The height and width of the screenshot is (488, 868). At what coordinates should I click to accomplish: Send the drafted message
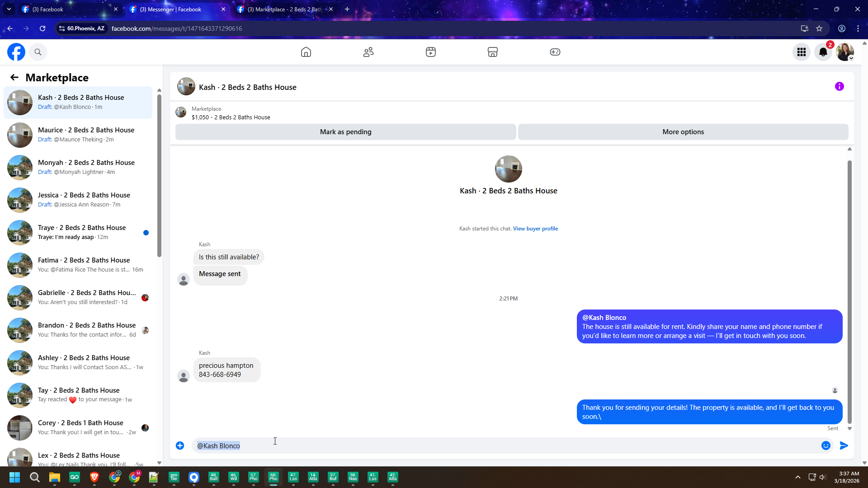[844, 446]
